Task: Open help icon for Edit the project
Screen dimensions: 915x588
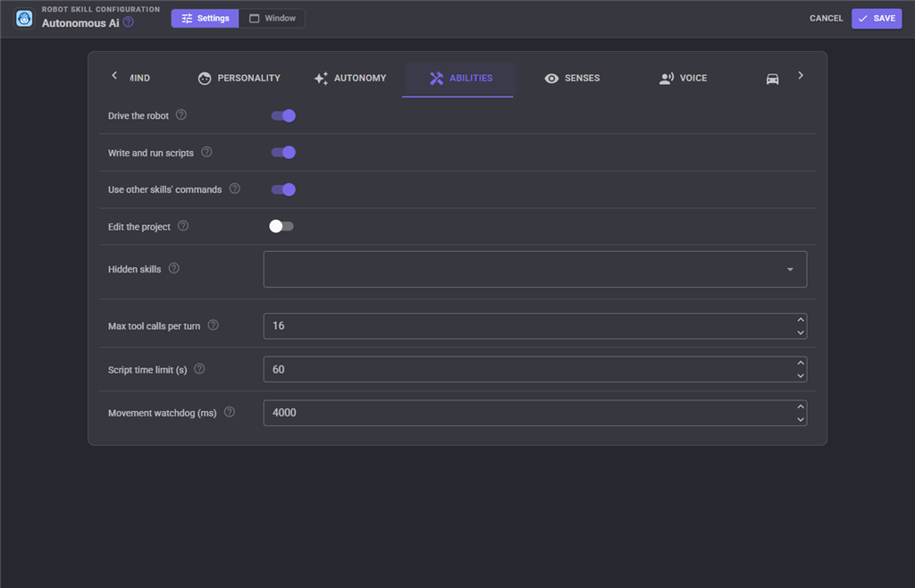Action: 183,226
